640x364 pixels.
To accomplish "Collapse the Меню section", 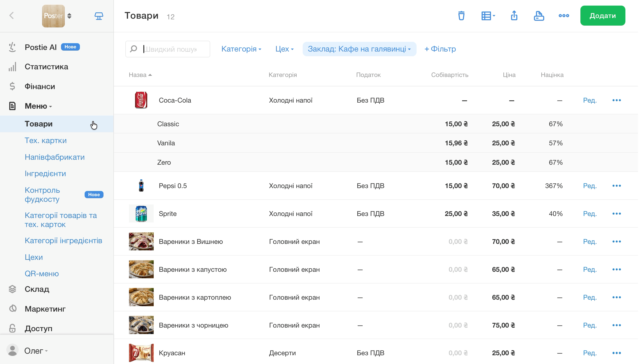I will pos(38,106).
